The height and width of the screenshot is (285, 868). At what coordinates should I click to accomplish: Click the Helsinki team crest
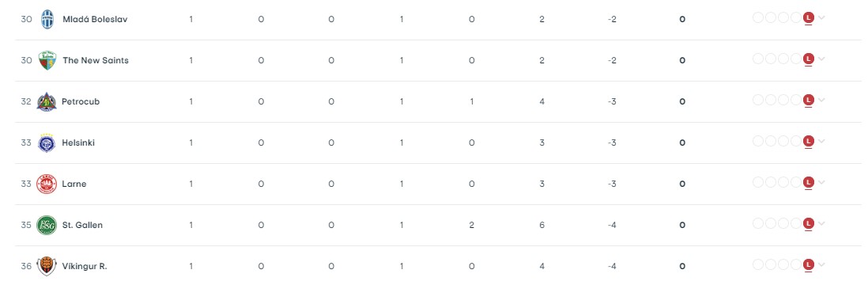[x=47, y=142]
